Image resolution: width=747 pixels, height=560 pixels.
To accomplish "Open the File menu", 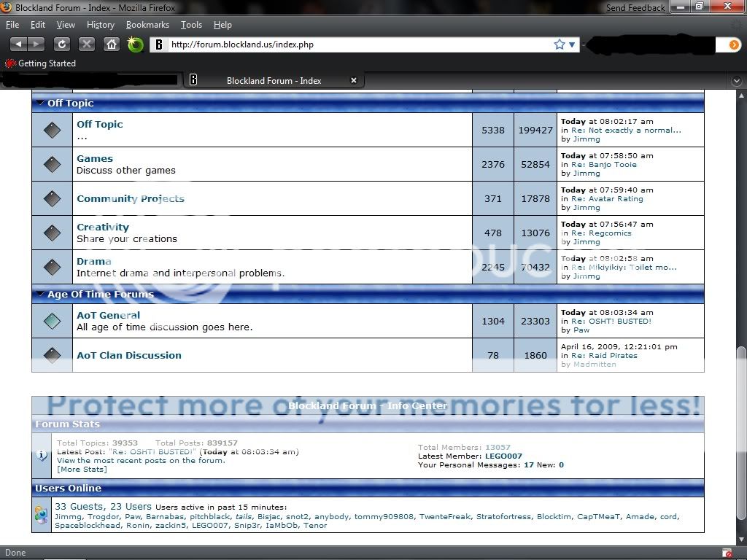I will pos(12,25).
